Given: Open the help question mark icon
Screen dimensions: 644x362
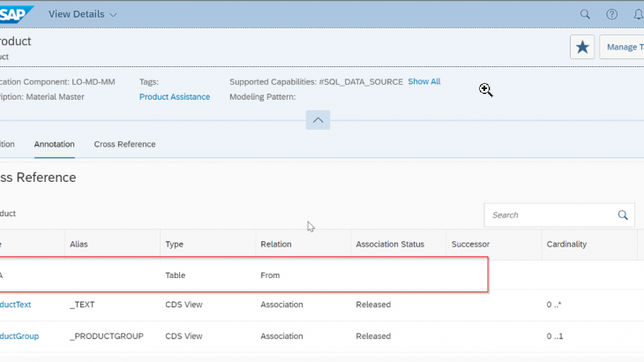Looking at the screenshot, I should 611,14.
